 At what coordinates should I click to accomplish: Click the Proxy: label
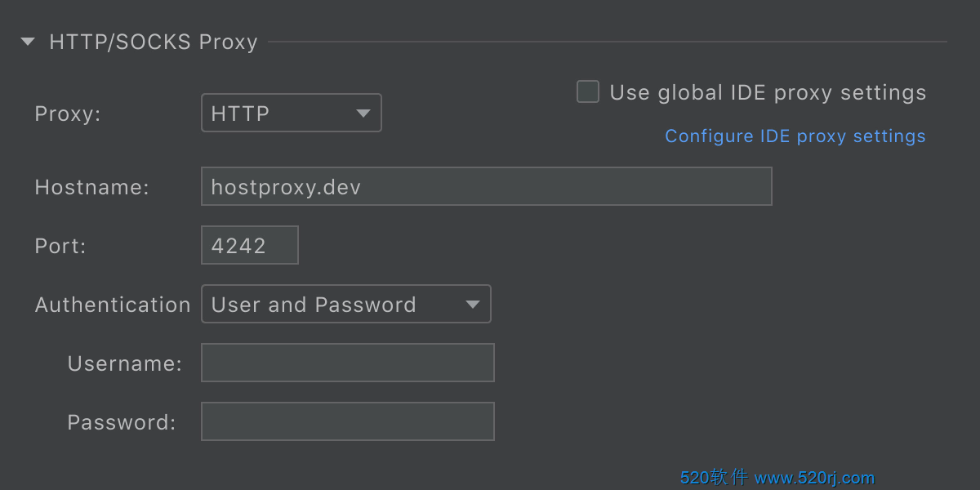tap(68, 114)
